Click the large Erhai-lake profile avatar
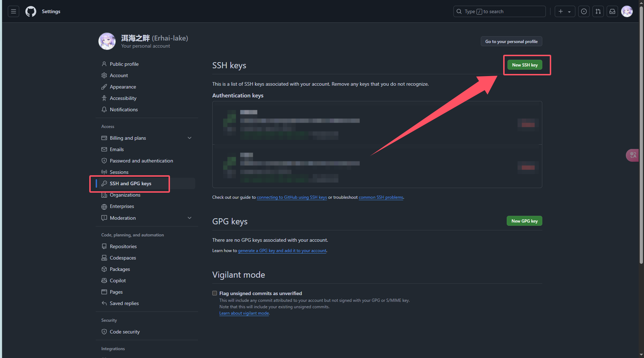Screen dimensions: 644x358 (107, 41)
